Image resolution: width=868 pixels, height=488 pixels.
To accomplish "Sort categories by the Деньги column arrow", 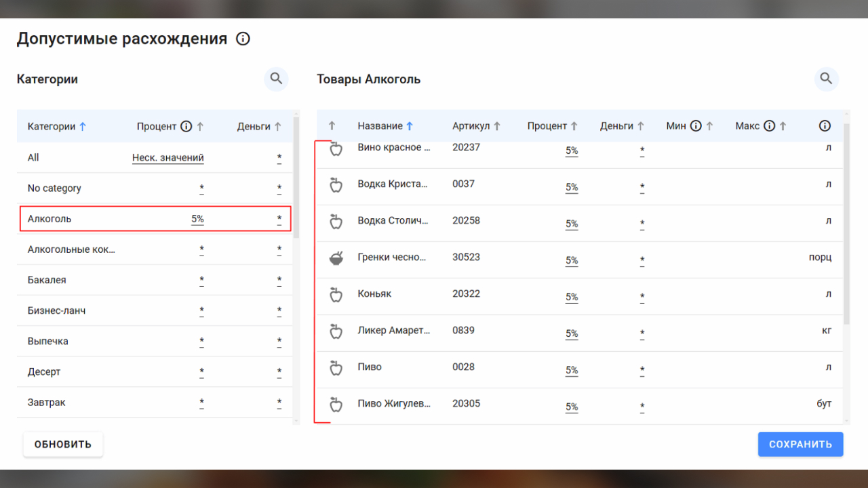I will [x=277, y=126].
